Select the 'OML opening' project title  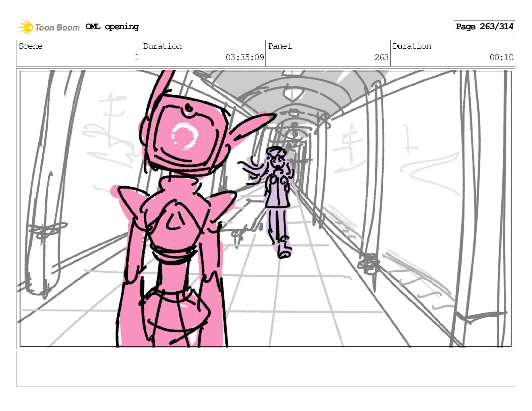tap(112, 27)
